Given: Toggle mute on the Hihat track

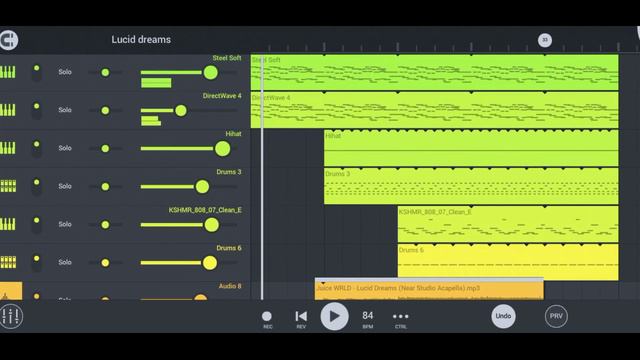Looking at the screenshot, I should 37,148.
